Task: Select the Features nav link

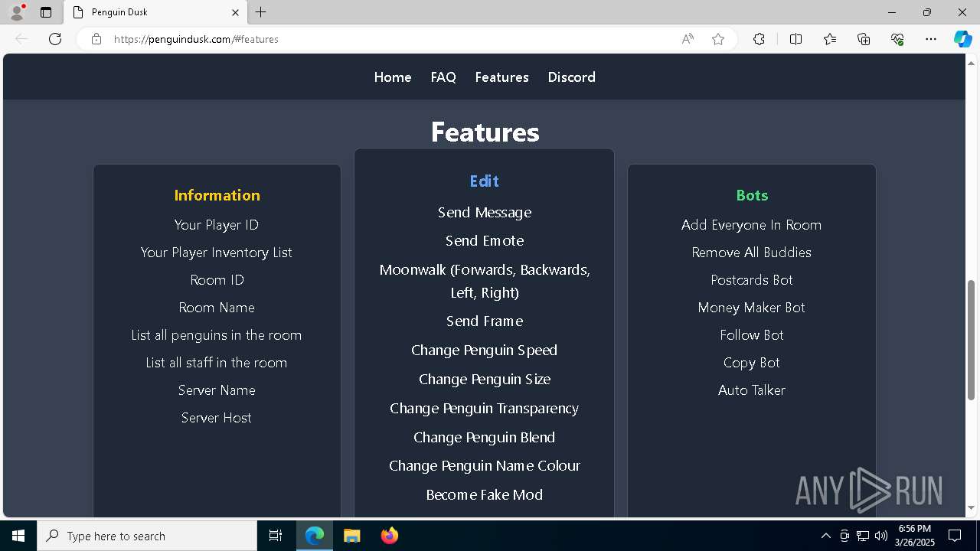Action: point(501,77)
